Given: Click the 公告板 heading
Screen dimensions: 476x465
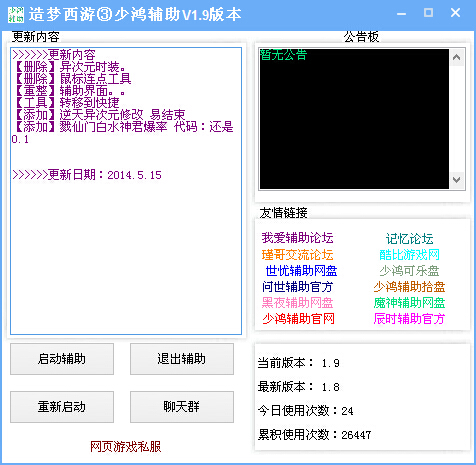Looking at the screenshot, I should click(x=361, y=37).
